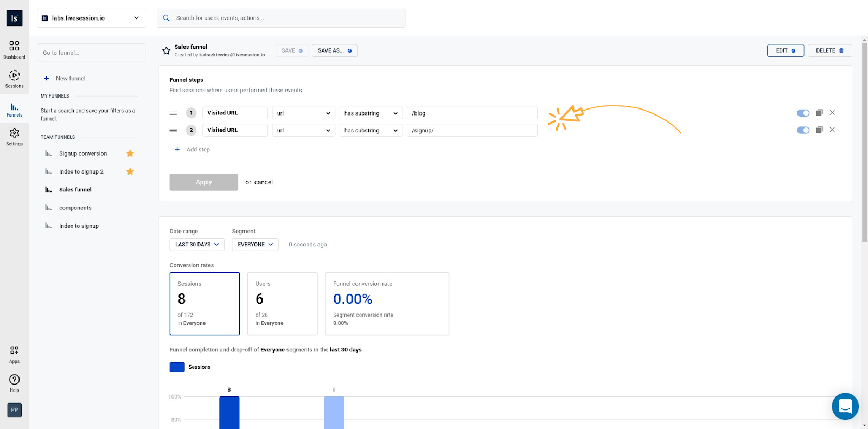Viewport: 868px width, 429px height.
Task: Open step 2 has substring dropdown
Action: tap(371, 130)
